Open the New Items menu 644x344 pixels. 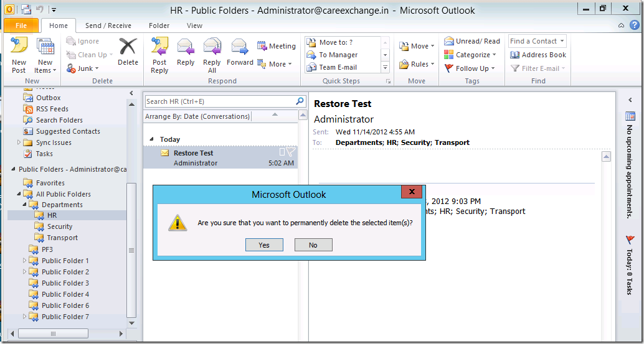[45, 55]
